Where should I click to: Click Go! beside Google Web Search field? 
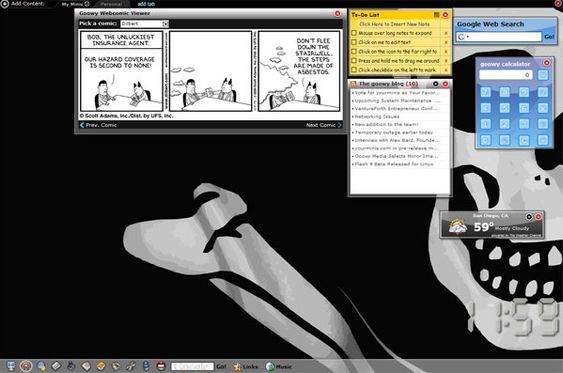coord(549,37)
